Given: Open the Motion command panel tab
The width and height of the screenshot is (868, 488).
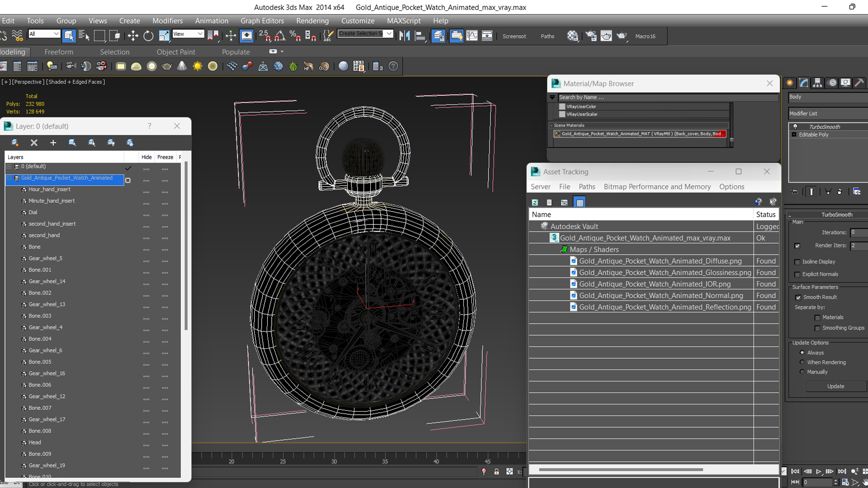Looking at the screenshot, I should click(832, 83).
